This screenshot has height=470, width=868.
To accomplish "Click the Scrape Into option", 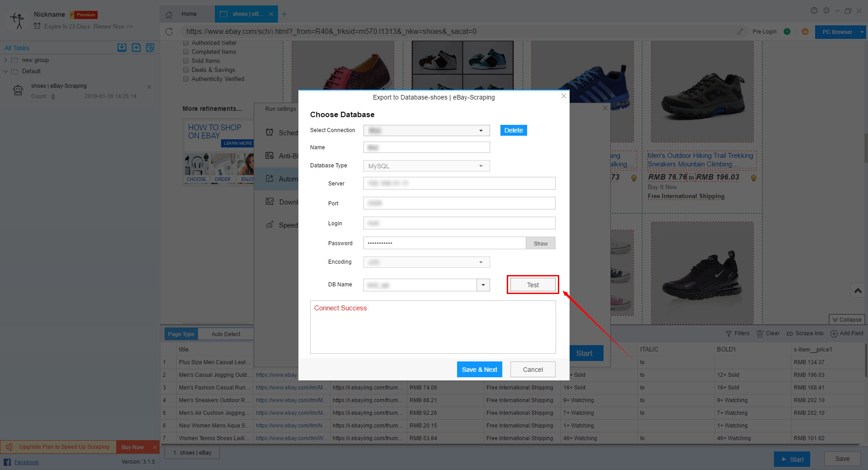I will pos(805,333).
